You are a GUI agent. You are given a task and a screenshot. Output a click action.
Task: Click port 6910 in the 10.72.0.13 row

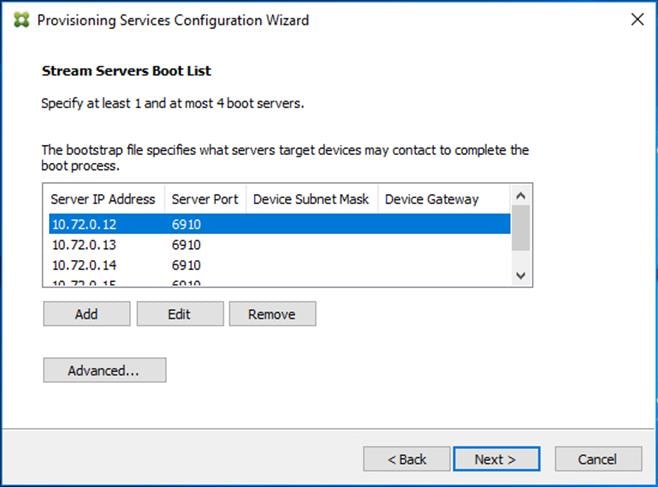click(x=186, y=245)
